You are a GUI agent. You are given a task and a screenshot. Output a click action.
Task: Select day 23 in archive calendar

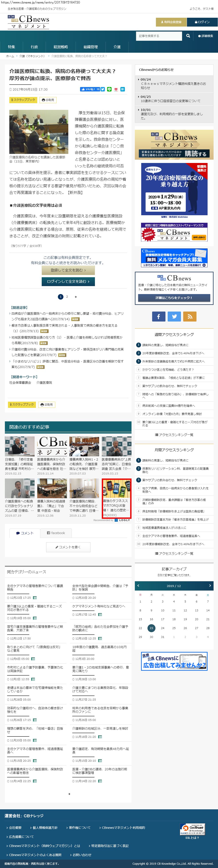click(151, 628)
